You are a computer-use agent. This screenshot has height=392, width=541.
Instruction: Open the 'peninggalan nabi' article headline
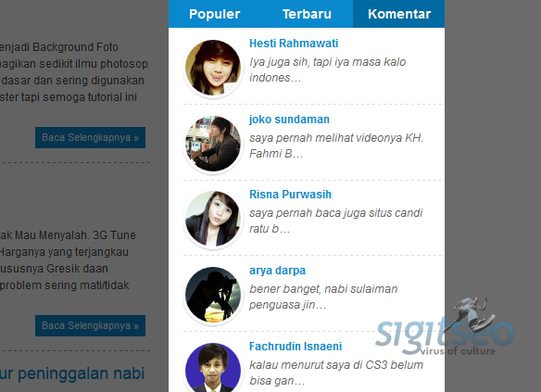(x=72, y=374)
